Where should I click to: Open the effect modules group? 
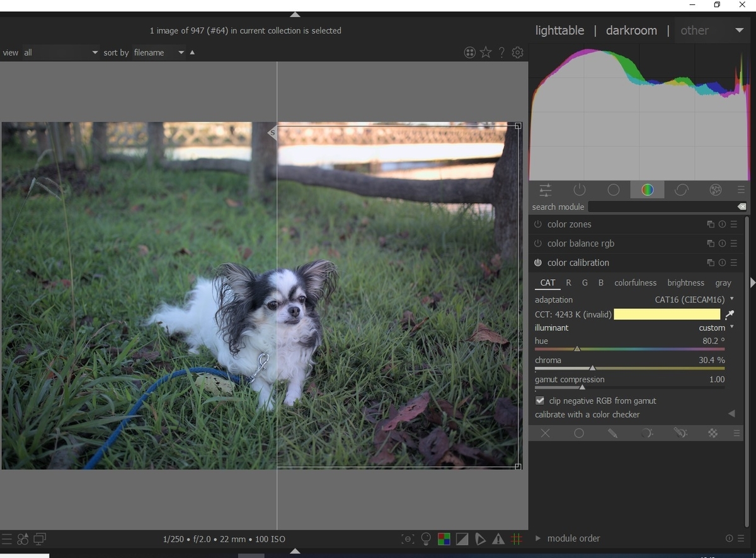[x=715, y=190]
